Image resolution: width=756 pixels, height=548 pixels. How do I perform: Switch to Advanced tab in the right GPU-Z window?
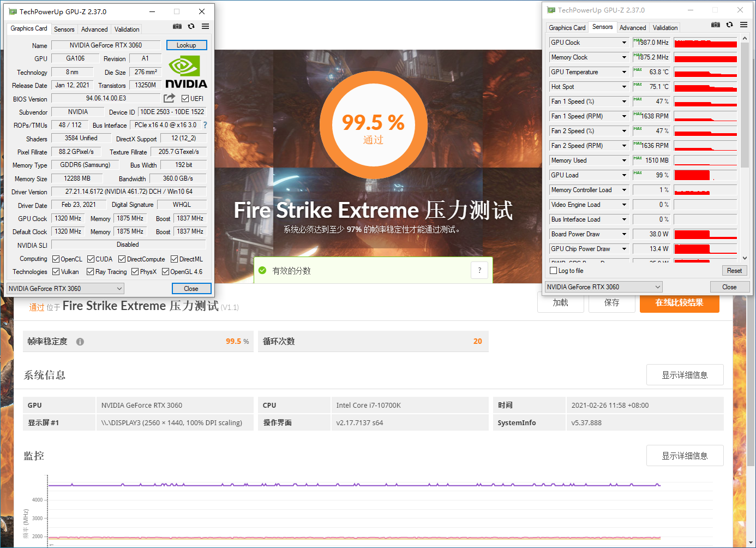pos(633,28)
